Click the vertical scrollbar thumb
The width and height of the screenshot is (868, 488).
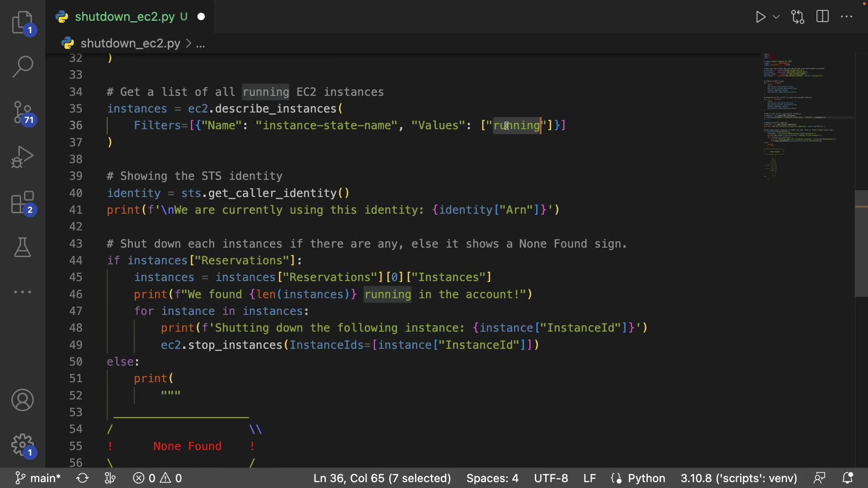point(861,244)
